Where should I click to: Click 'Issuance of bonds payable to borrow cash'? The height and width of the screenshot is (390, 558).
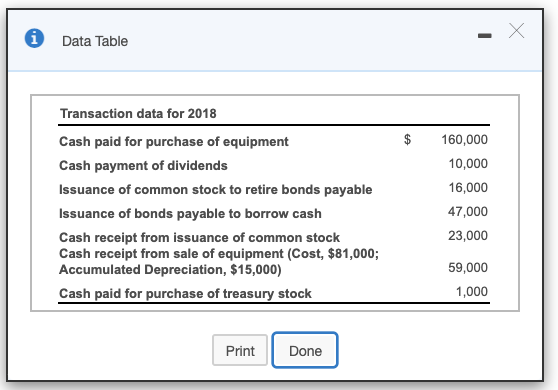[x=190, y=214]
